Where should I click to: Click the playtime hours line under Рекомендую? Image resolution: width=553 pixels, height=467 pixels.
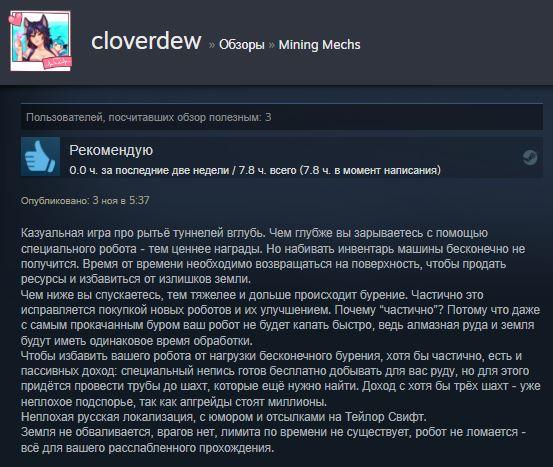255,170
